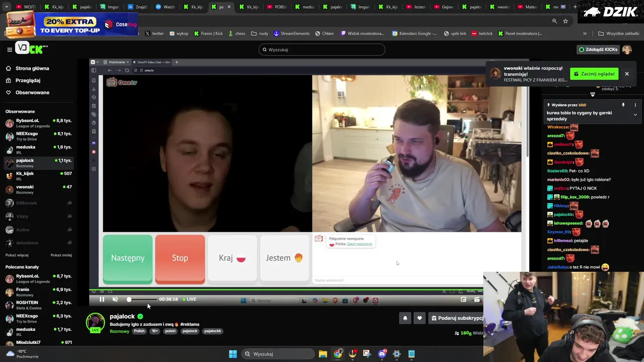Open NEEXcsgo followed channel Try to Drive
This screenshot has height=362, width=644.
click(38, 136)
